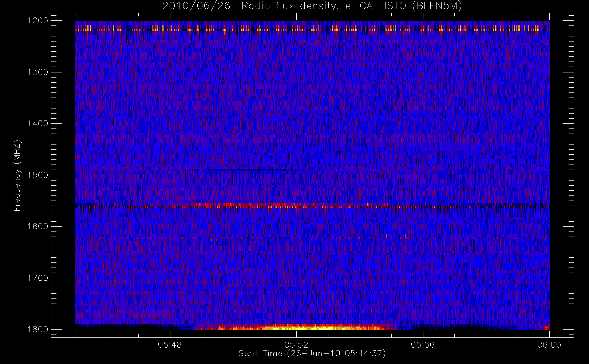
Task: Click the 1400 frequency tick label
Action: coord(38,124)
